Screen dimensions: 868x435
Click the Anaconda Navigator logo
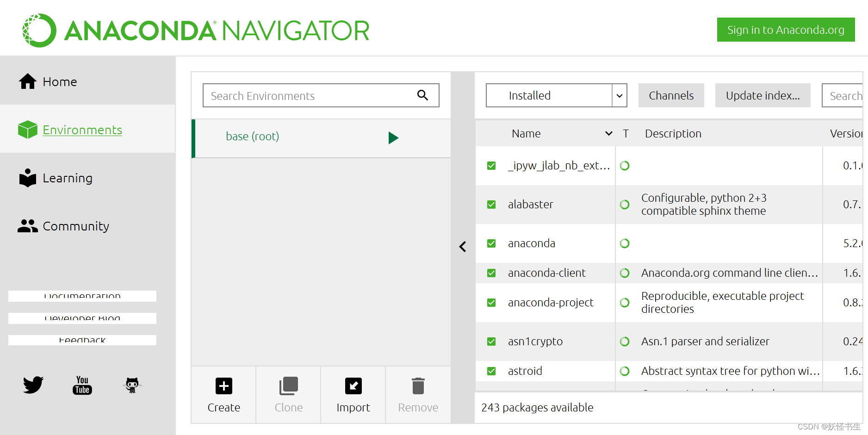(196, 30)
